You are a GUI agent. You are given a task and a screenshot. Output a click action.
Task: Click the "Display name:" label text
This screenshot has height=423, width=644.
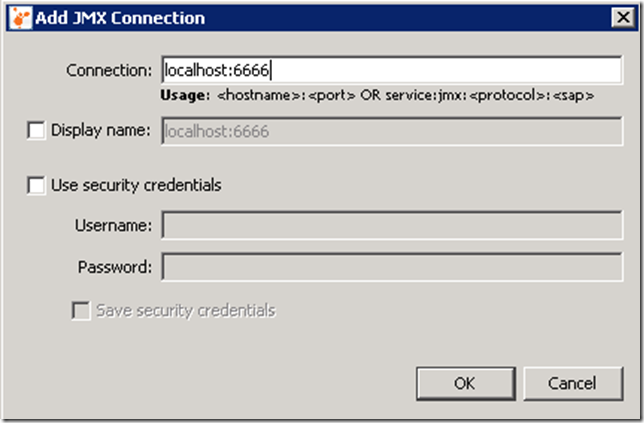click(101, 130)
